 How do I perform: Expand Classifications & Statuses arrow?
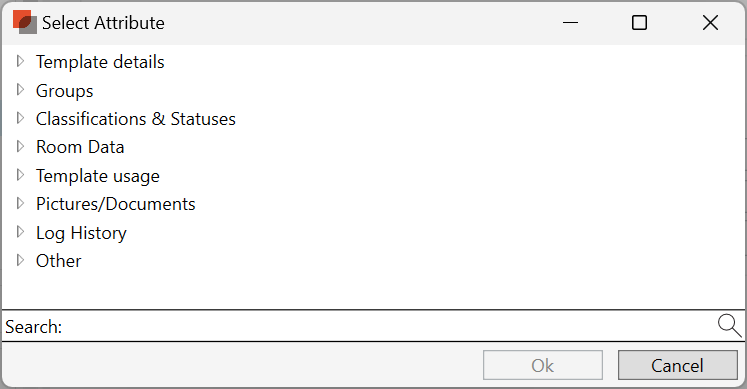[x=20, y=118]
